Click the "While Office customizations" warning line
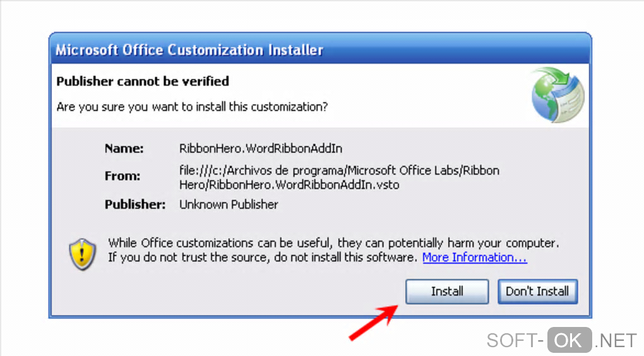 pos(333,243)
